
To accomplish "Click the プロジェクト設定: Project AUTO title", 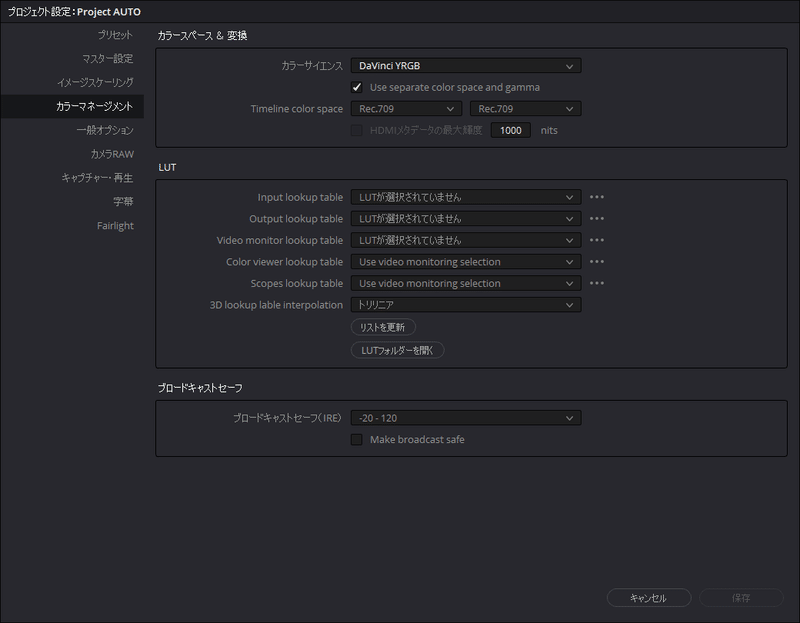I will click(x=74, y=11).
